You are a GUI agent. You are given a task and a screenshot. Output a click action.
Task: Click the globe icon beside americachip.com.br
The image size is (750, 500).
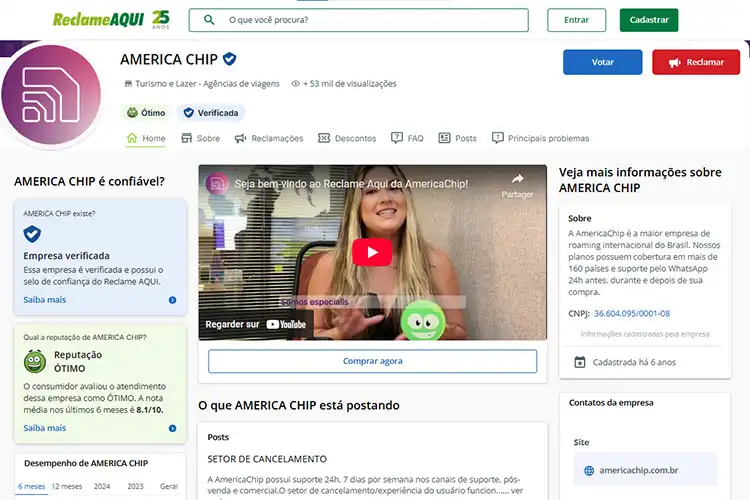click(589, 471)
